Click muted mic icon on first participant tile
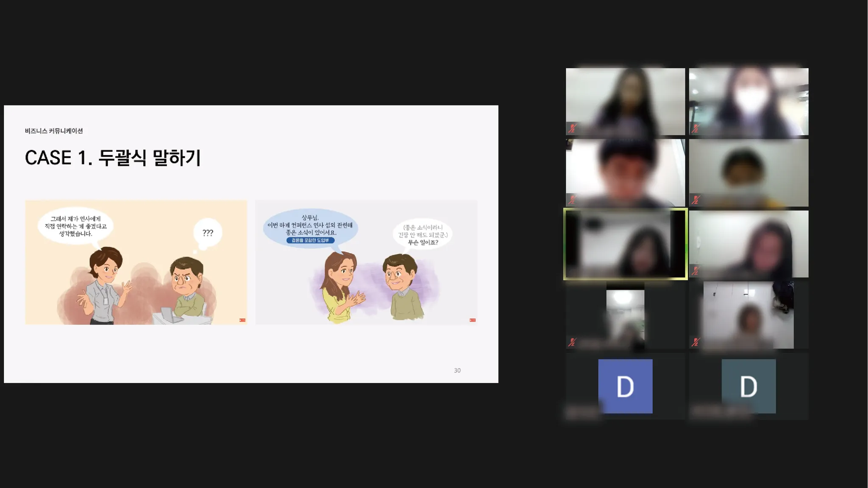 pos(572,128)
